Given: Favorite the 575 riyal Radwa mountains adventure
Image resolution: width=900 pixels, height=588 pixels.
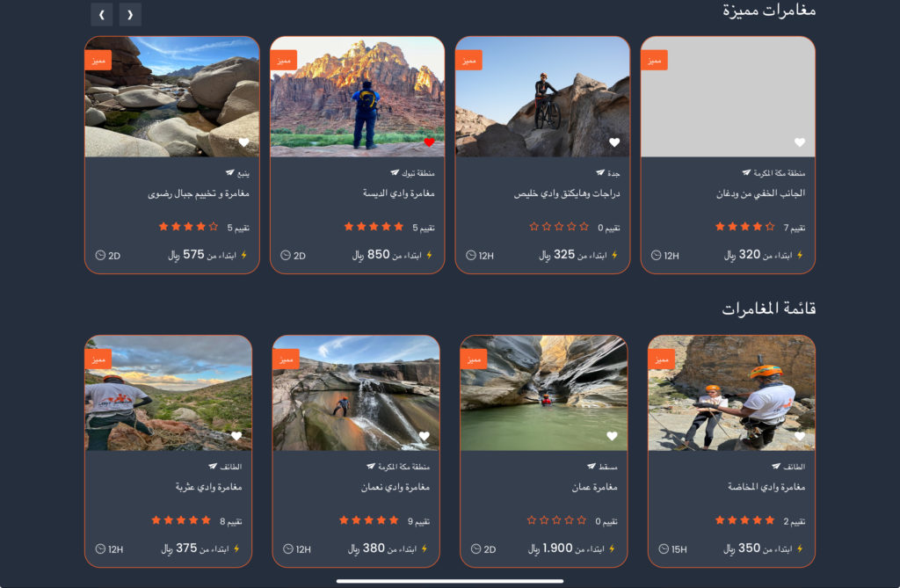Looking at the screenshot, I should click(x=244, y=142).
